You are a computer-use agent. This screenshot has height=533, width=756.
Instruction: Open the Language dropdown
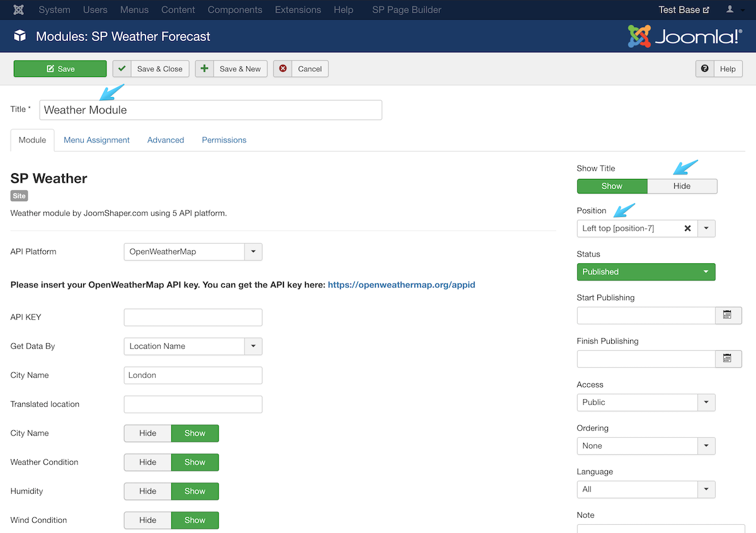pyautogui.click(x=646, y=489)
